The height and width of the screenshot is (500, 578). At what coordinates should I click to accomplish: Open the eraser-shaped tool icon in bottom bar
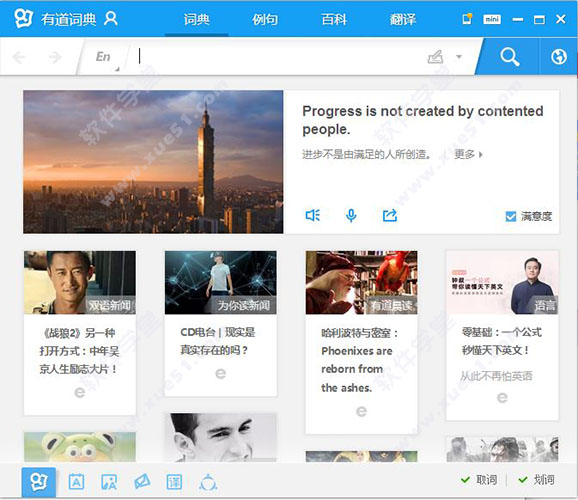[142, 481]
